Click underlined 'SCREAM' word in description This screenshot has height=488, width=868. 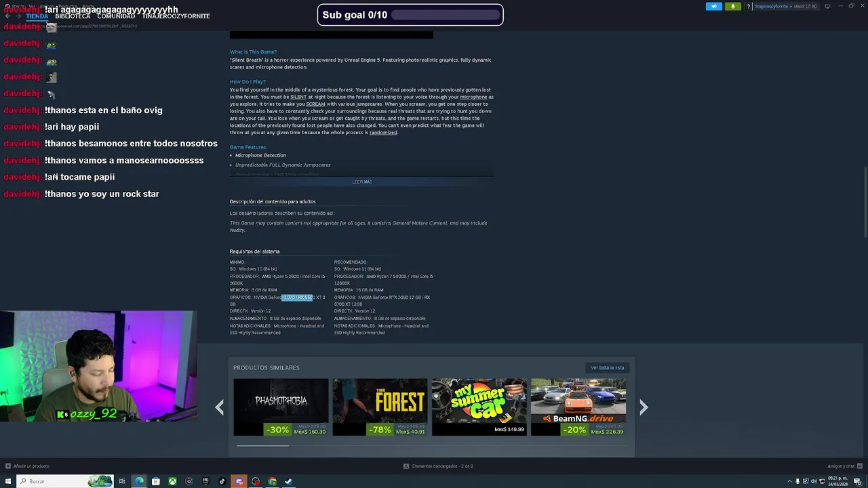point(315,104)
